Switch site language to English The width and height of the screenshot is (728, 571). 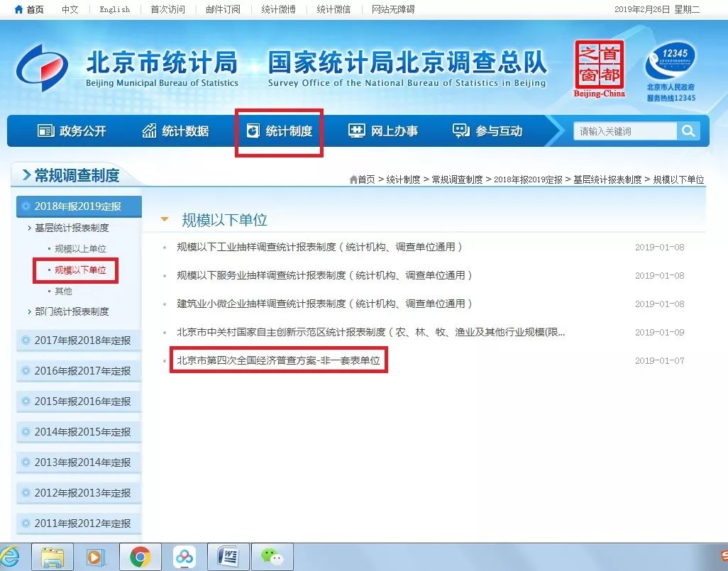point(114,9)
